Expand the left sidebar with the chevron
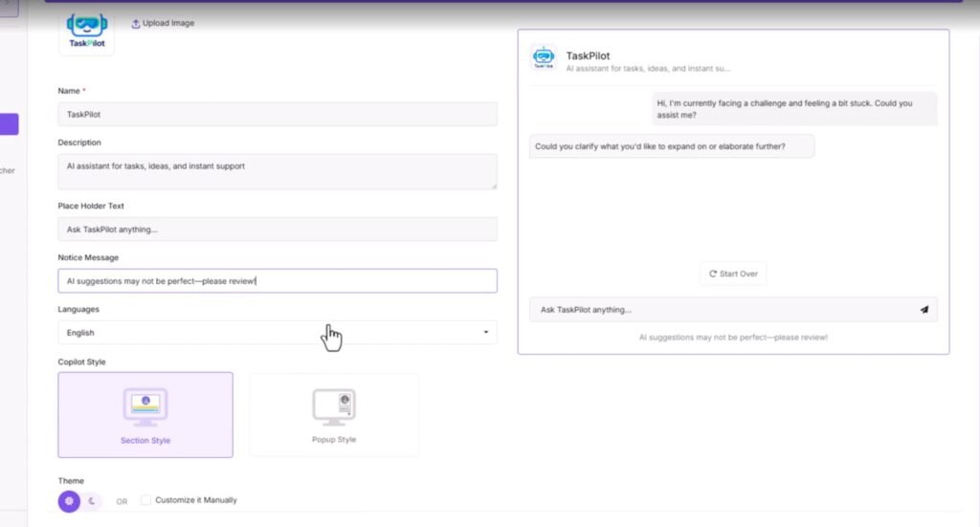 point(8,8)
